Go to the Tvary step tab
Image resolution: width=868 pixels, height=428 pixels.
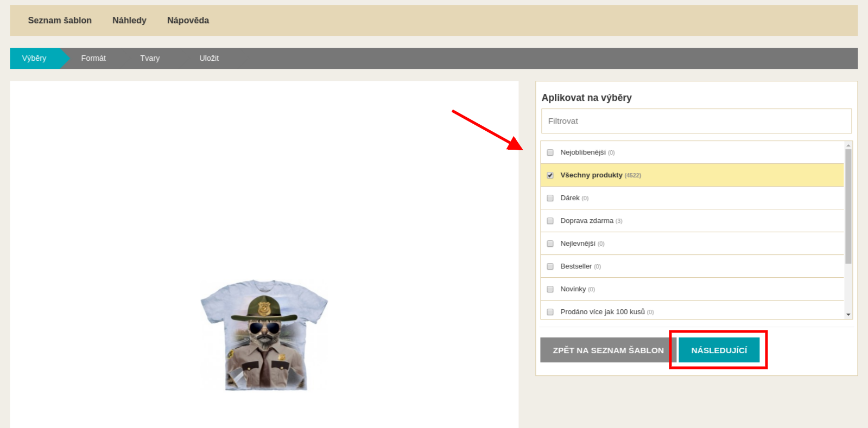(x=150, y=58)
